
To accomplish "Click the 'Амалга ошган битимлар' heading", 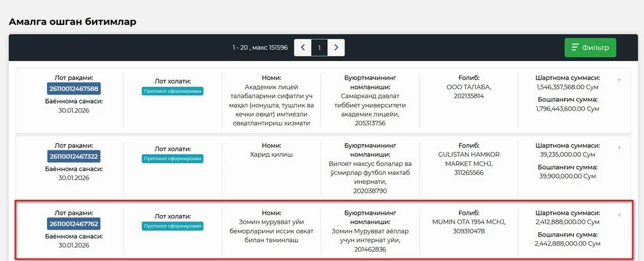I will click(72, 21).
